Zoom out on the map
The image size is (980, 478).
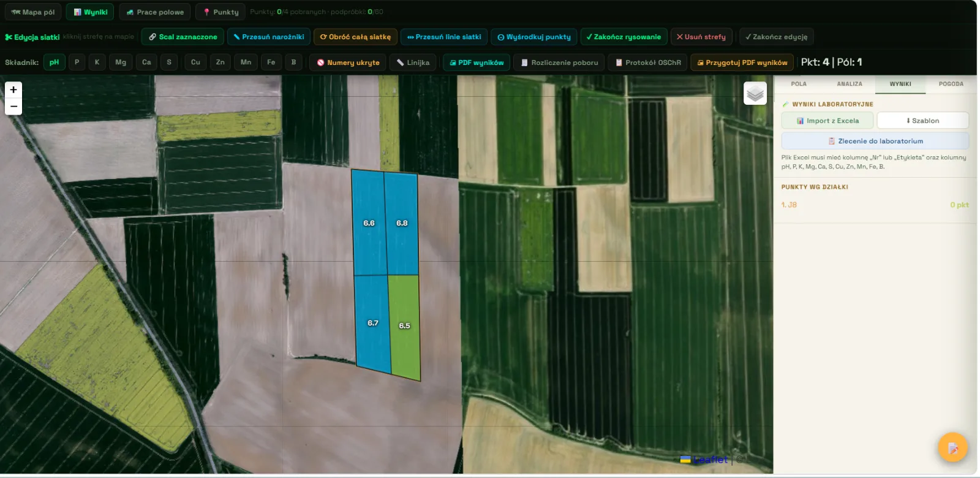click(13, 107)
